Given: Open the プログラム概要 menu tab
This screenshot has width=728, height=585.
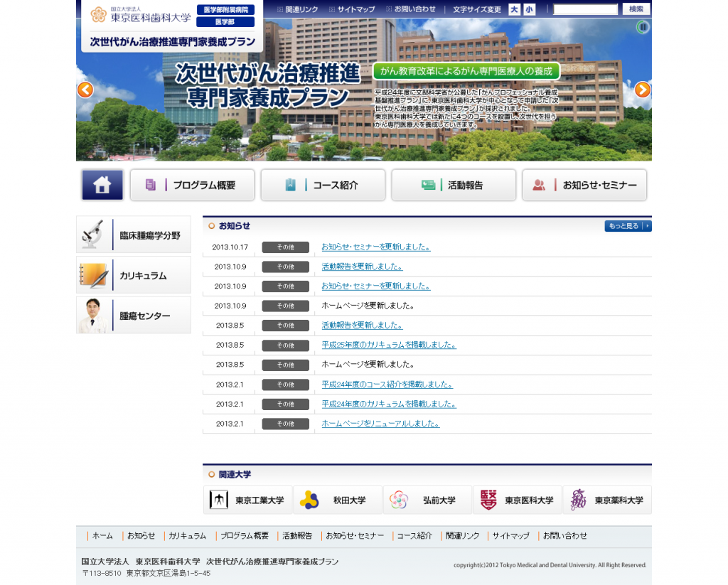Looking at the screenshot, I should pos(192,185).
